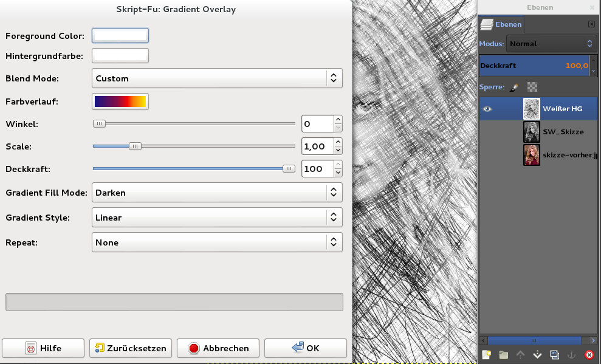This screenshot has width=601, height=364.
Task: Click the Scale slider handle
Action: coord(135,146)
